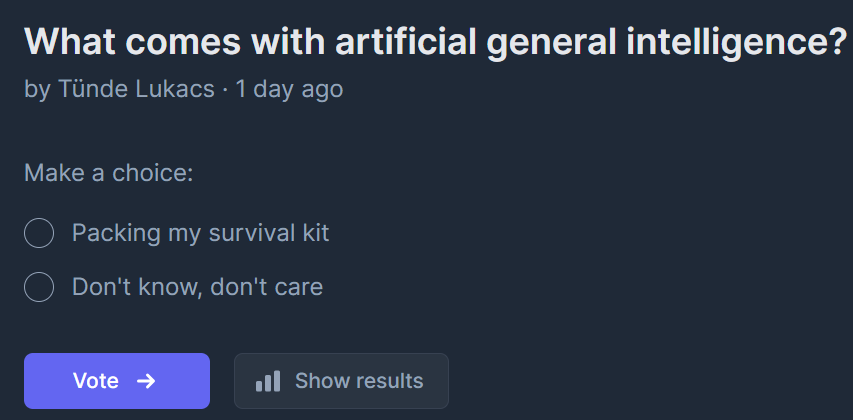Click the right arrow icon inside Vote

pyautogui.click(x=146, y=381)
